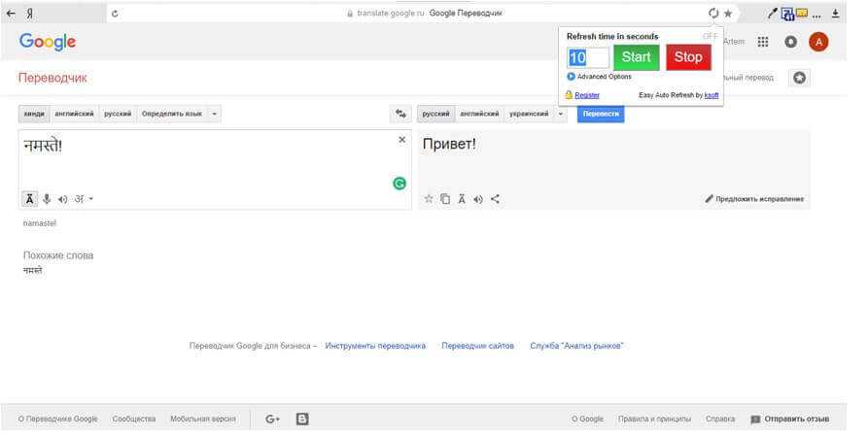868x436 pixels.
Task: Click Отправить отзыв feedback button
Action: [x=790, y=419]
